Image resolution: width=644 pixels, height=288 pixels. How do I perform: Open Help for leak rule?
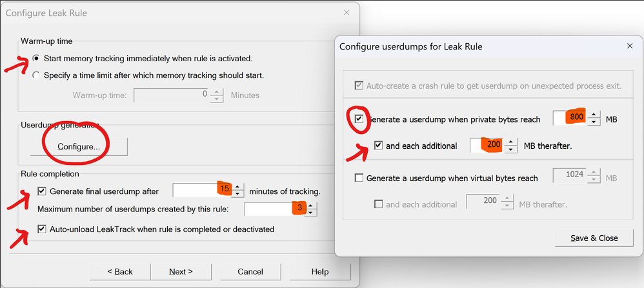(320, 271)
